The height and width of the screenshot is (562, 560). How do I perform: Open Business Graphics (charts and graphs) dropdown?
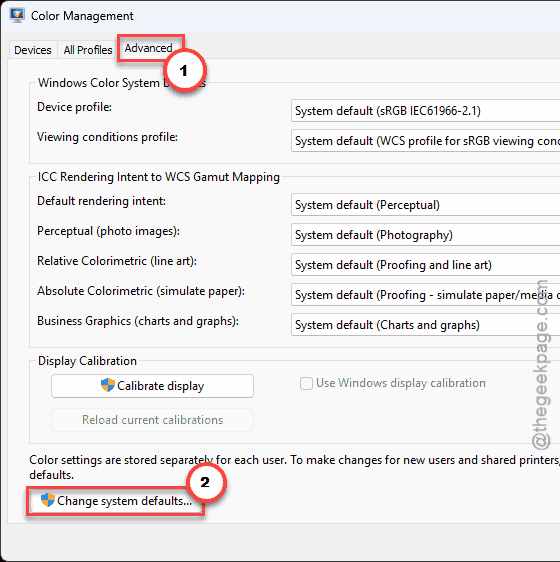pos(426,325)
